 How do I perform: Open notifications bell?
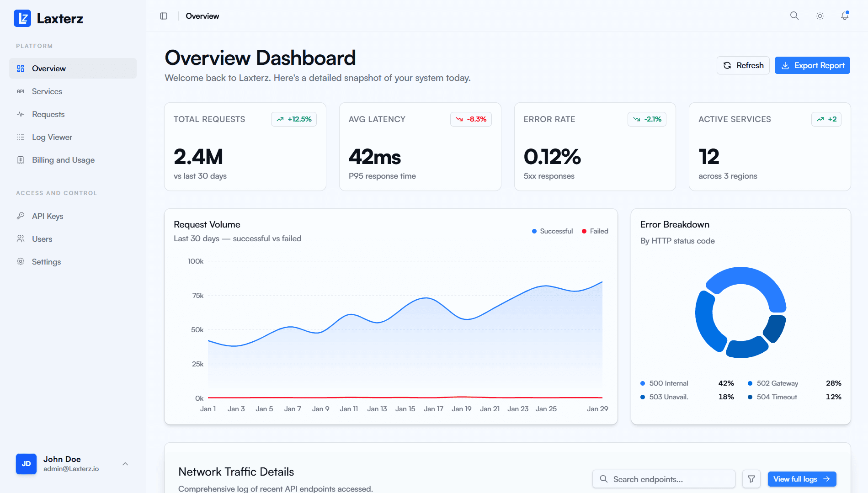pos(845,16)
